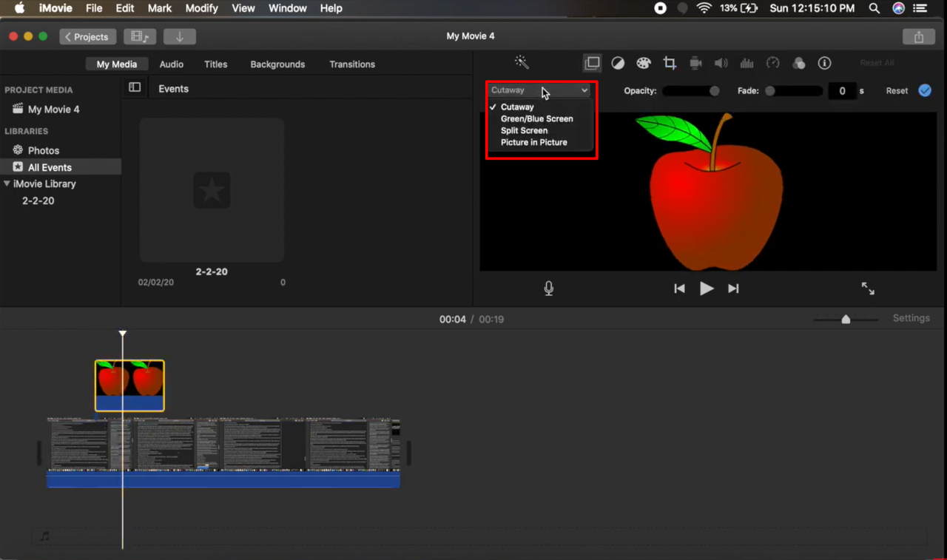
Task: Open timeline Settings
Action: [x=911, y=318]
